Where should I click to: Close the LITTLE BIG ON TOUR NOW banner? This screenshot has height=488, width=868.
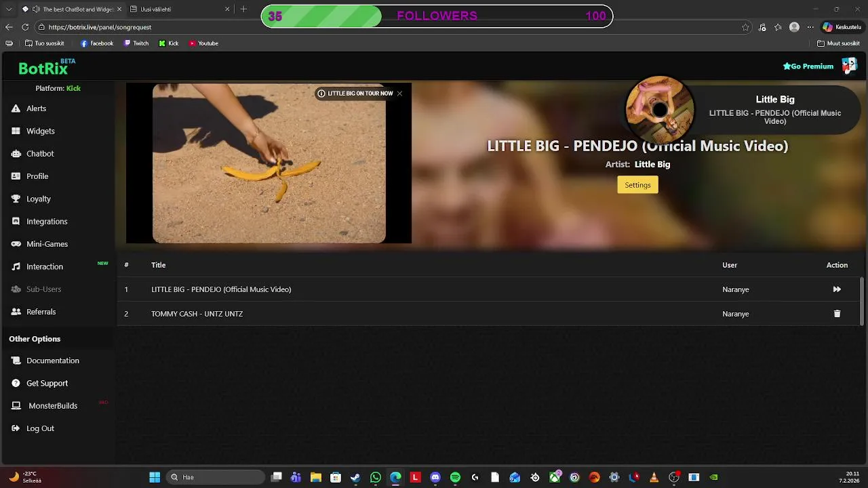pos(399,94)
